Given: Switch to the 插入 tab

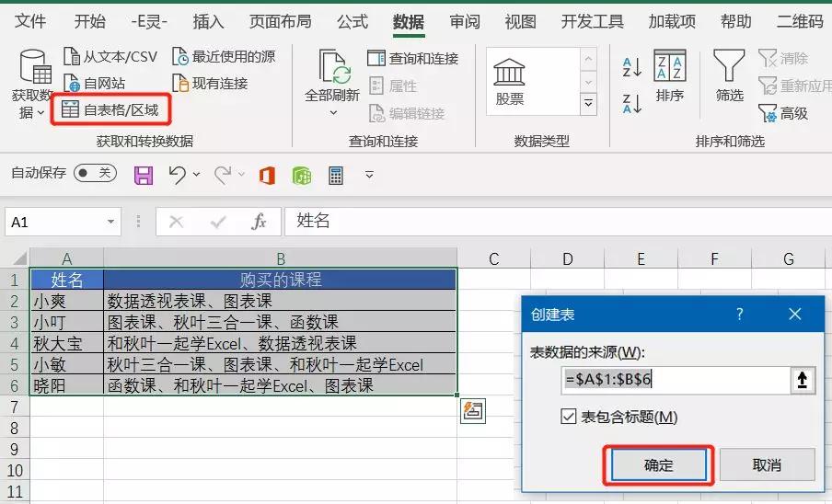Looking at the screenshot, I should tap(208, 21).
